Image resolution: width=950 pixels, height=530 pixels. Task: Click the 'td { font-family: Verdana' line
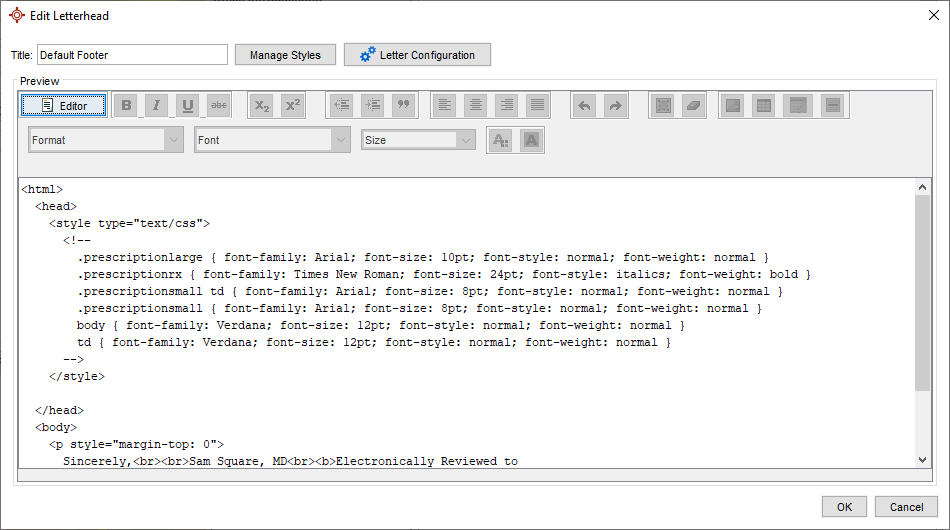point(374,342)
